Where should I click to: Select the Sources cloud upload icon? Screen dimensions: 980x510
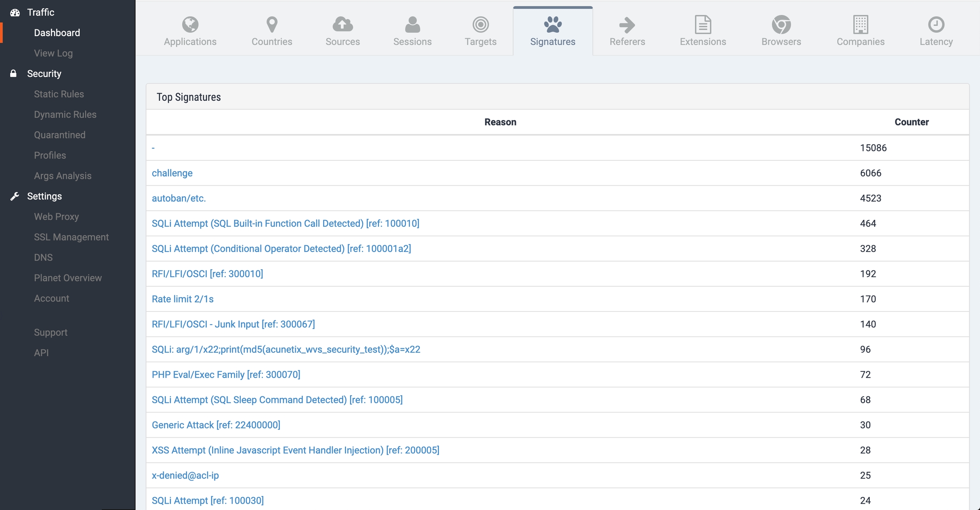click(342, 24)
